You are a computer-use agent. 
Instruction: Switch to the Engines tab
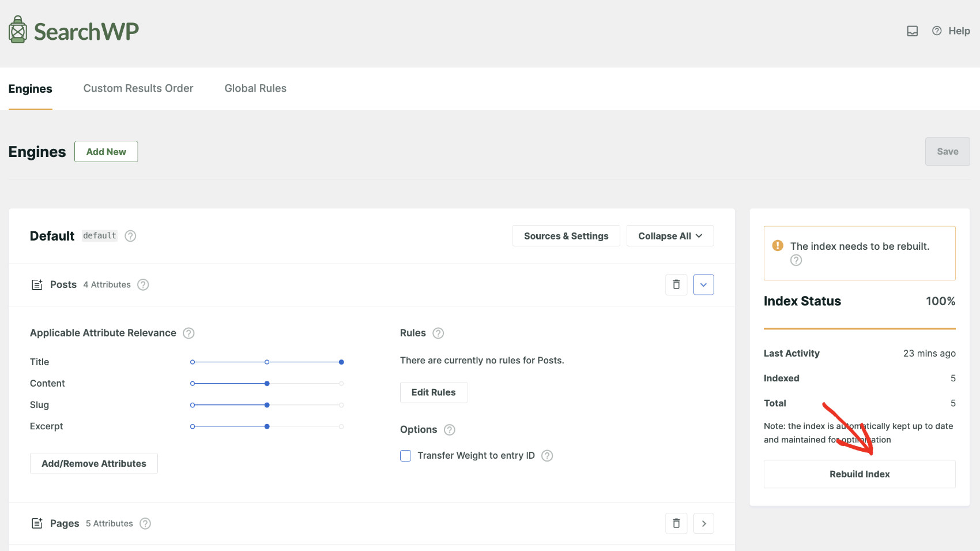[x=30, y=89]
